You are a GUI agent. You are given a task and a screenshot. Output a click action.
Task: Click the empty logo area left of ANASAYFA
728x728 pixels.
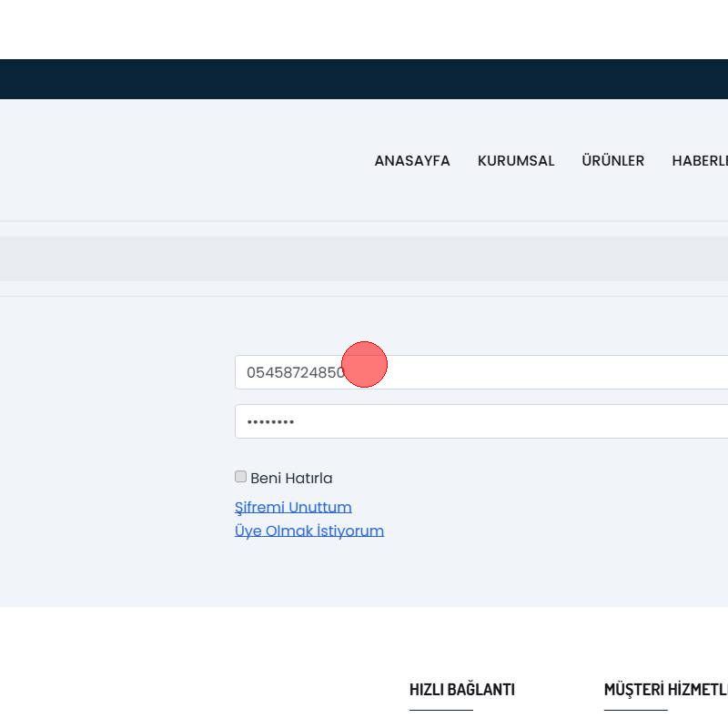click(136, 161)
